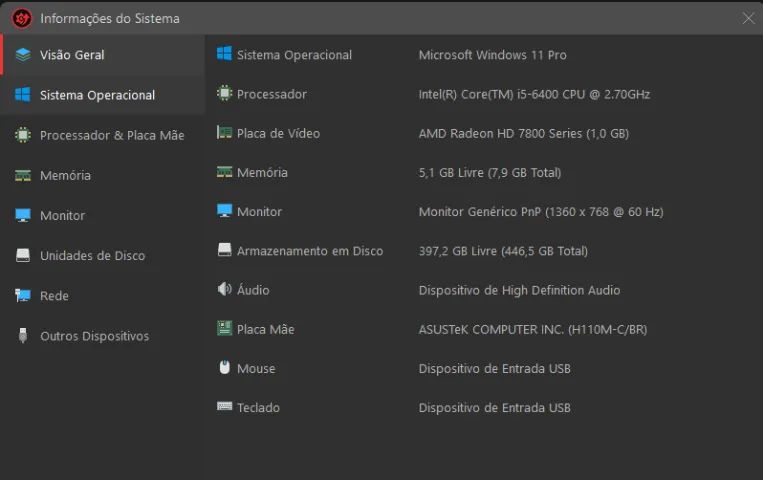Click the keyboard icon in Teclado row
The width and height of the screenshot is (763, 480).
click(x=224, y=406)
